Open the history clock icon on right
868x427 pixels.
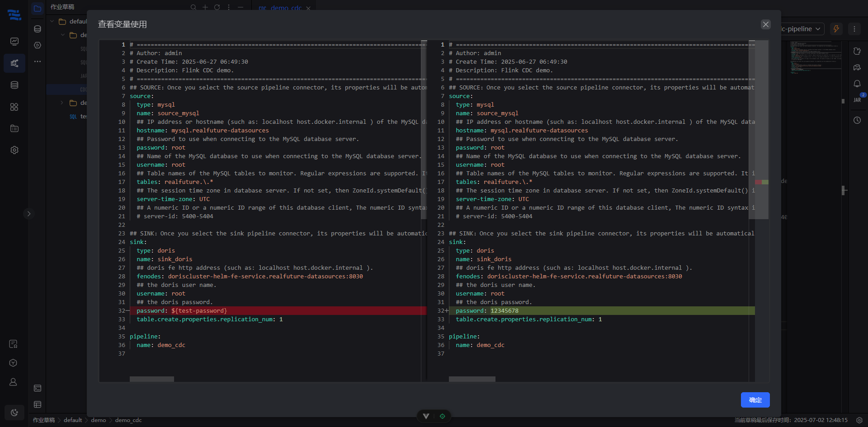click(x=857, y=120)
